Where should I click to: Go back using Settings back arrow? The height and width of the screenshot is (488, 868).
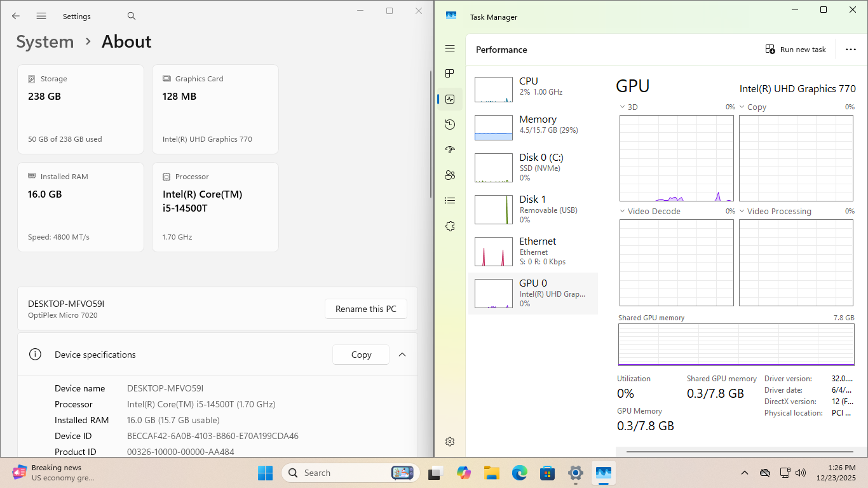pos(16,16)
